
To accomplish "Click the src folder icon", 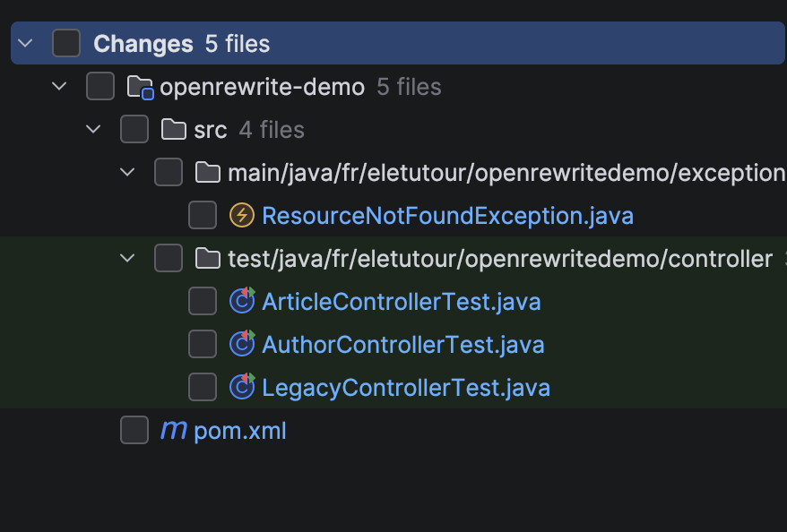I will click(174, 130).
